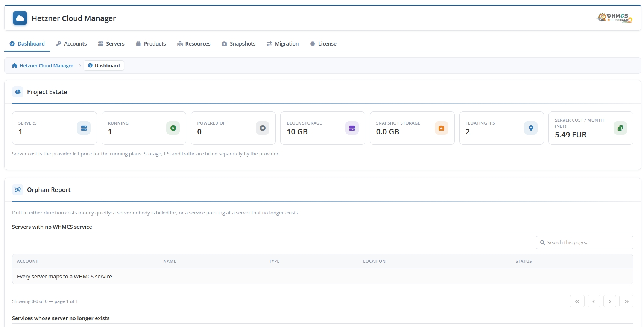The image size is (644, 327).
Task: Go to the License tab
Action: pos(323,44)
